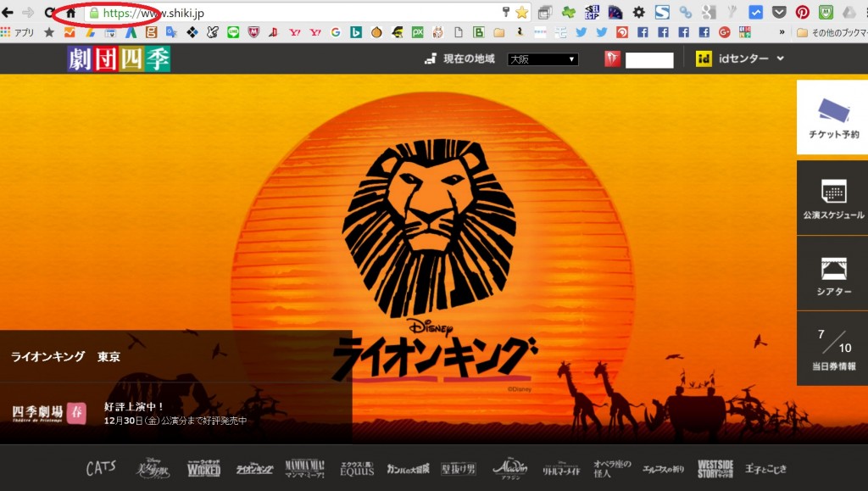Screen dimensions: 868x491
Task: Open the green px bookmark icon
Action: pos(417,33)
